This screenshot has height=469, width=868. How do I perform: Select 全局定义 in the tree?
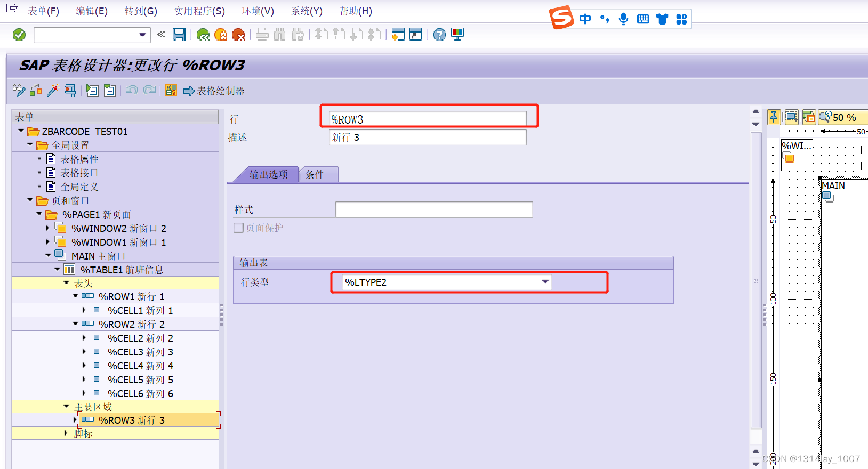pos(79,187)
